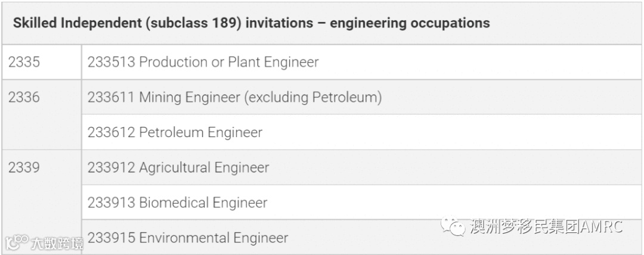Click the 大数跨境 watermark text
Image resolution: width=644 pixels, height=255 pixels.
[x=55, y=242]
